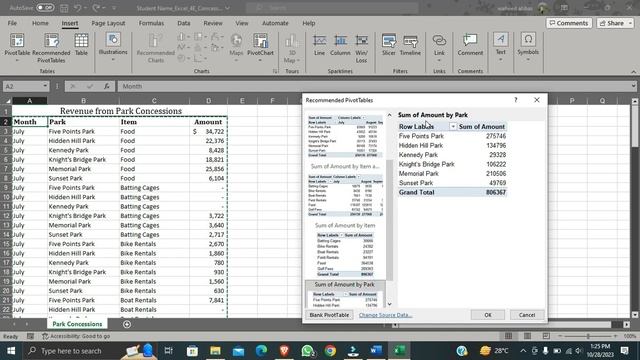
Task: Open Chrome from the Windows taskbar
Action: pos(330,351)
